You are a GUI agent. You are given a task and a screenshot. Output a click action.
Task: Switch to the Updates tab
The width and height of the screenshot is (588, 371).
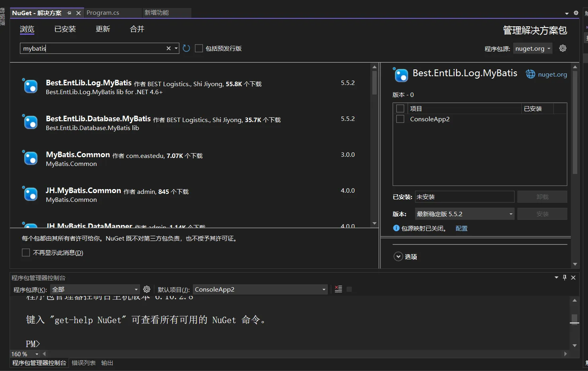tap(103, 29)
